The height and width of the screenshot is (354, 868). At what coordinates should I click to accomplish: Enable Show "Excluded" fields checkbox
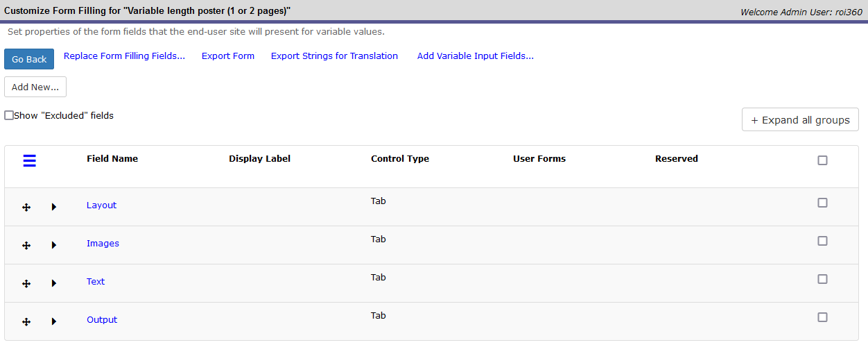(x=9, y=116)
